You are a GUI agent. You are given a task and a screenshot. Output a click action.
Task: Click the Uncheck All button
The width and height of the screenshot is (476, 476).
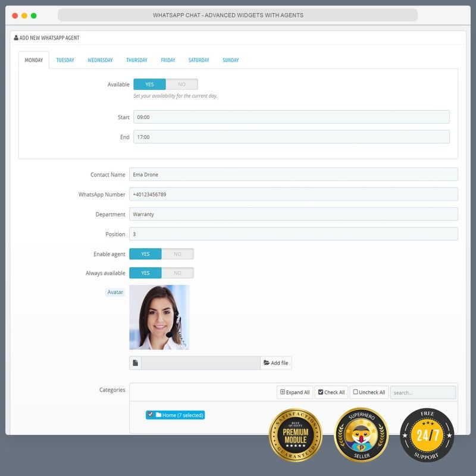tap(369, 392)
